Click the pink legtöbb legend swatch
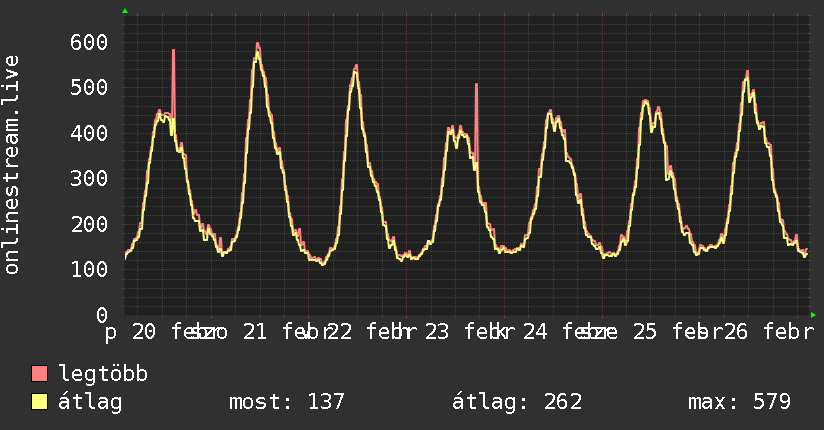Viewport: 824px width, 430px height. click(x=39, y=373)
